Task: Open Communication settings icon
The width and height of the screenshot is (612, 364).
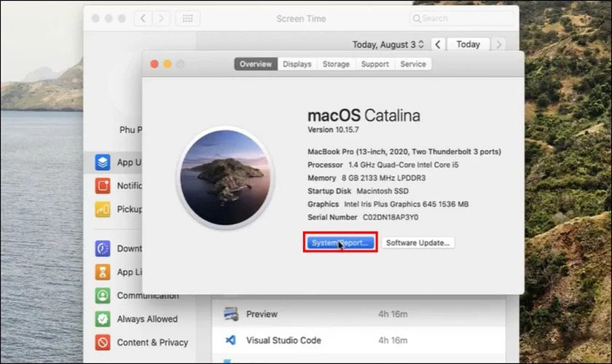Action: click(103, 296)
